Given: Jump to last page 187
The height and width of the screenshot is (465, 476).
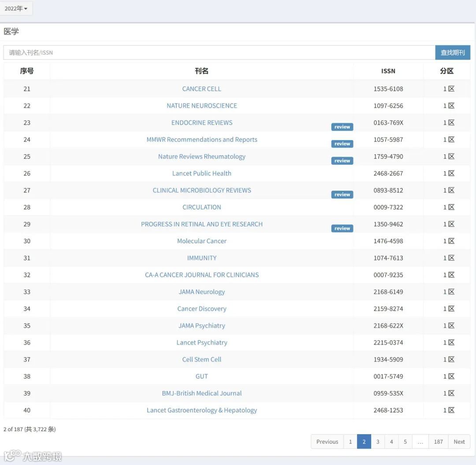Looking at the screenshot, I should click(439, 442).
